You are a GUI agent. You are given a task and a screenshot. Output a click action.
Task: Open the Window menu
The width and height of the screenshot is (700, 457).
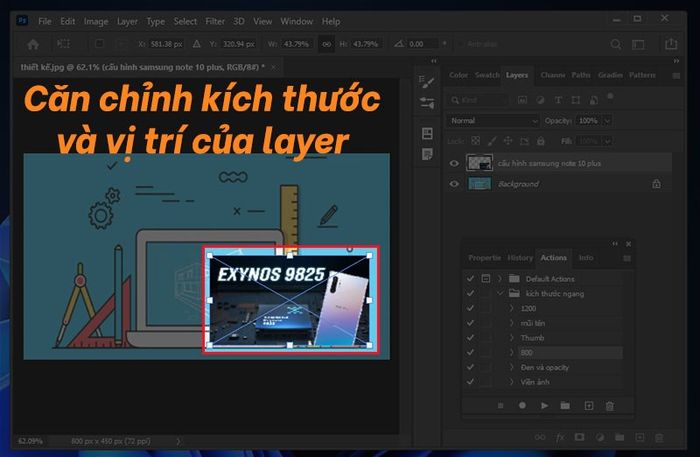pyautogui.click(x=296, y=21)
